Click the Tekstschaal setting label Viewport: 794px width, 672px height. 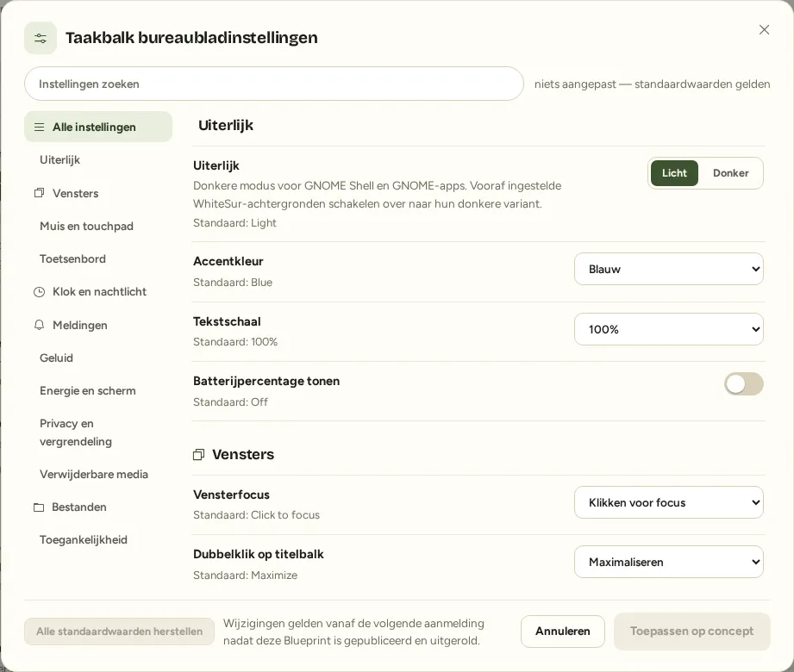227,321
